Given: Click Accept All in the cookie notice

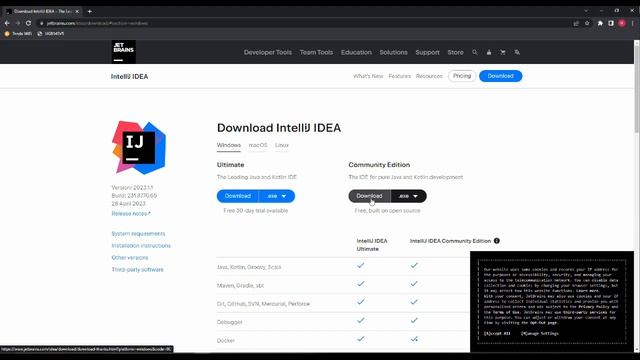Looking at the screenshot, I should coord(497,333).
